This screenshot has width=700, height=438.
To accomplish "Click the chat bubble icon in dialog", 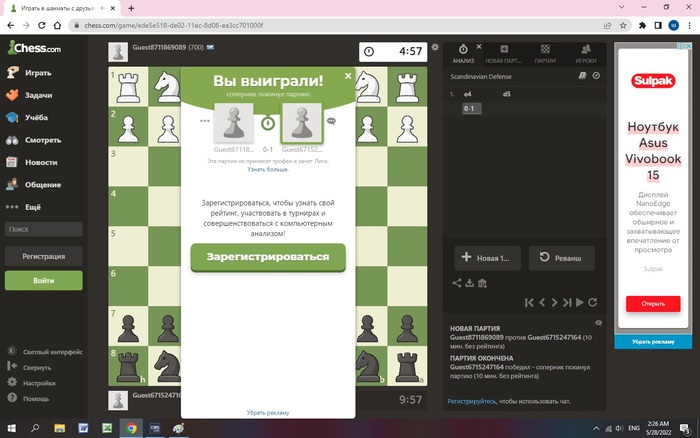I will click(x=331, y=121).
